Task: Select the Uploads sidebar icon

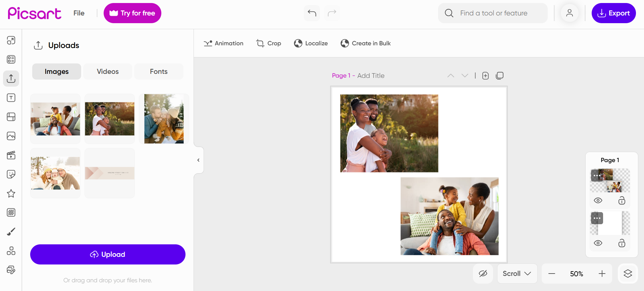Action: (11, 79)
